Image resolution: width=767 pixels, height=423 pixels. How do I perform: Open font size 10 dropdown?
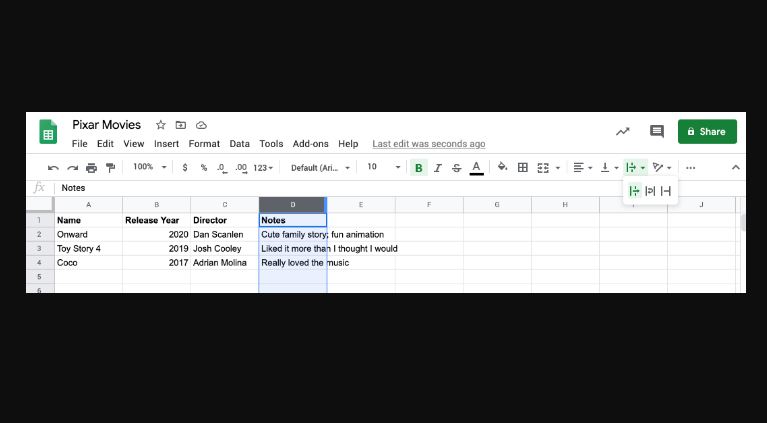(384, 167)
